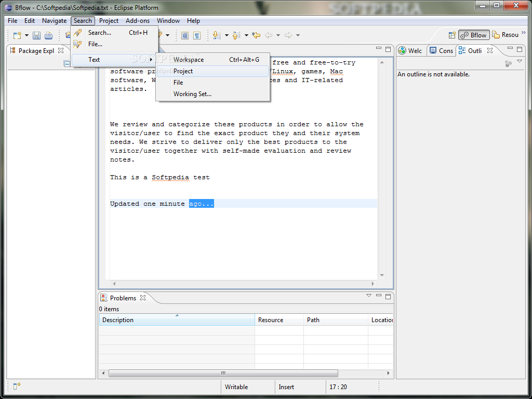The image size is (532, 399).
Task: Select Working Set... in the Text submenu
Action: 212,94
